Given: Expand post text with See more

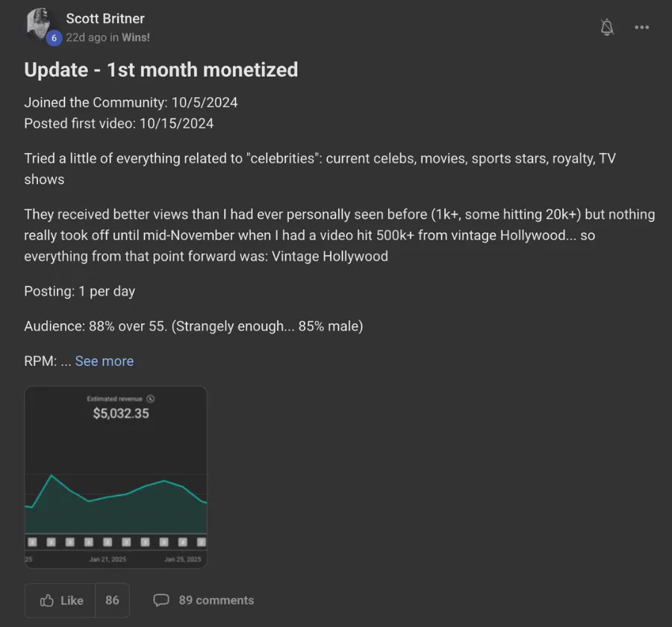Looking at the screenshot, I should click(105, 361).
